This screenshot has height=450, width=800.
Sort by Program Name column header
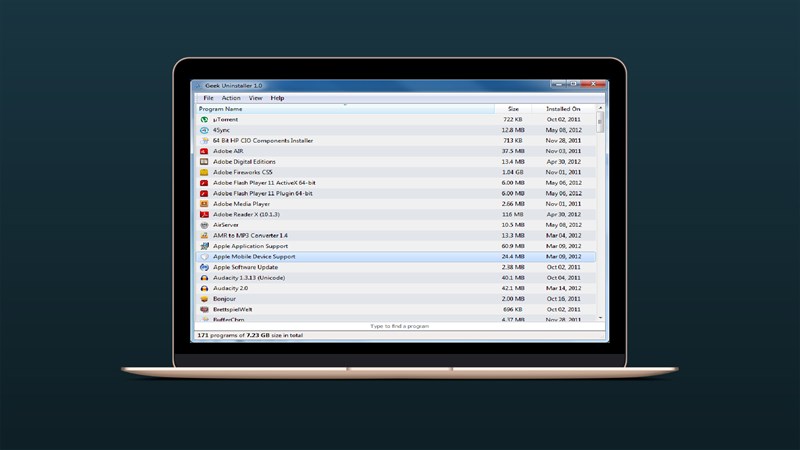click(345, 109)
